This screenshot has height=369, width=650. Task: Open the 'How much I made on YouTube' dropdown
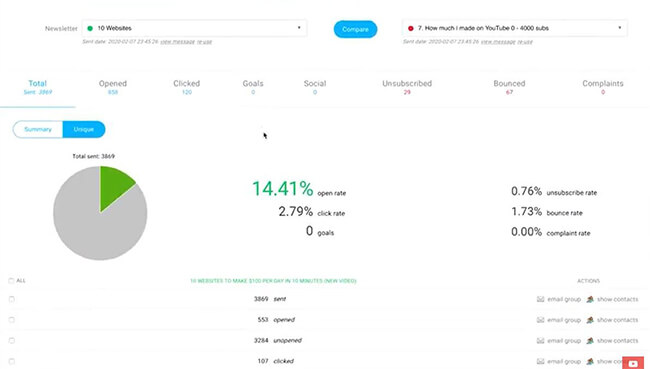click(x=514, y=28)
